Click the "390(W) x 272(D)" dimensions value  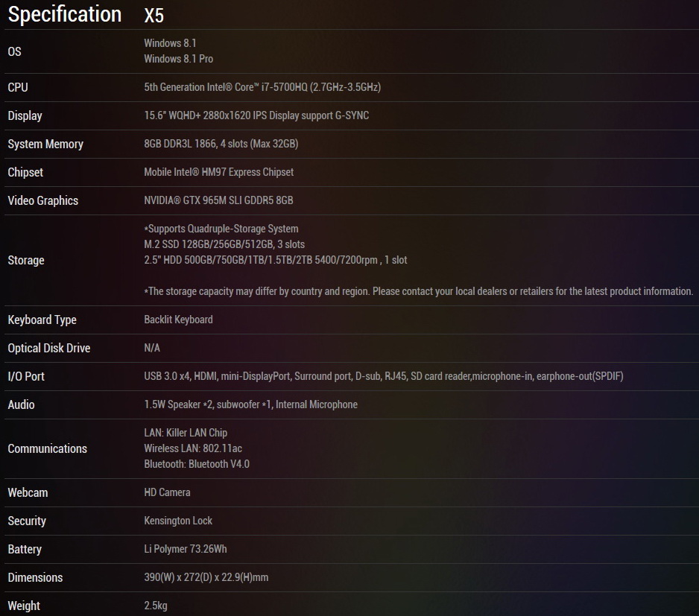point(206,577)
